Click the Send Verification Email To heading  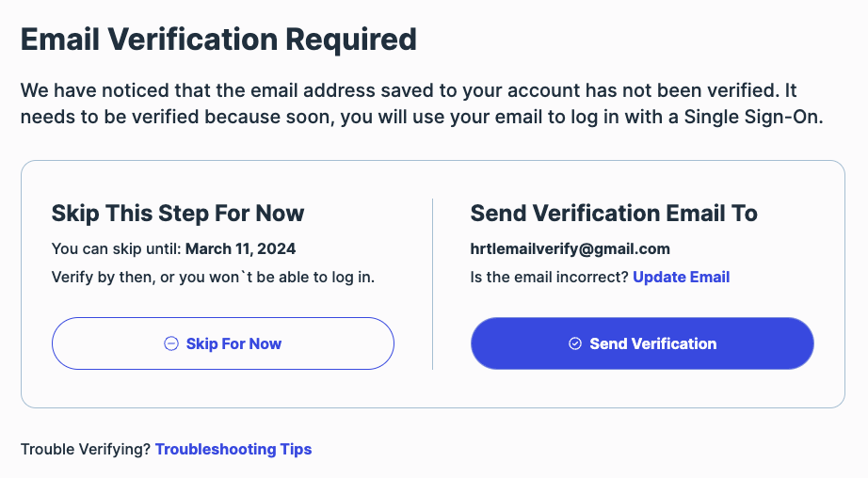pos(614,213)
